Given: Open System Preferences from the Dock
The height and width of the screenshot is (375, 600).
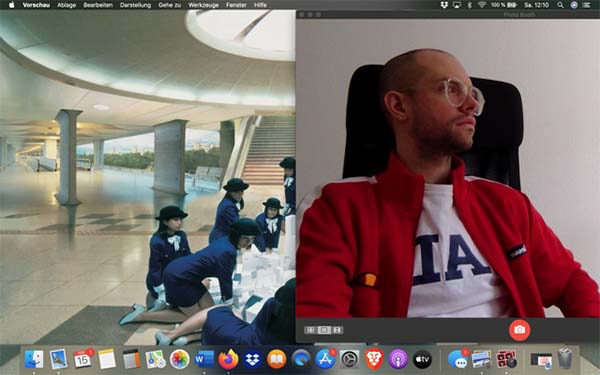Looking at the screenshot, I should click(349, 359).
